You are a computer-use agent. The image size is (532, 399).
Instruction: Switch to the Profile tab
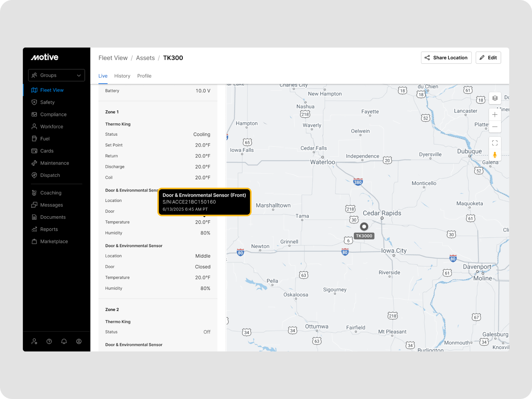tap(144, 76)
